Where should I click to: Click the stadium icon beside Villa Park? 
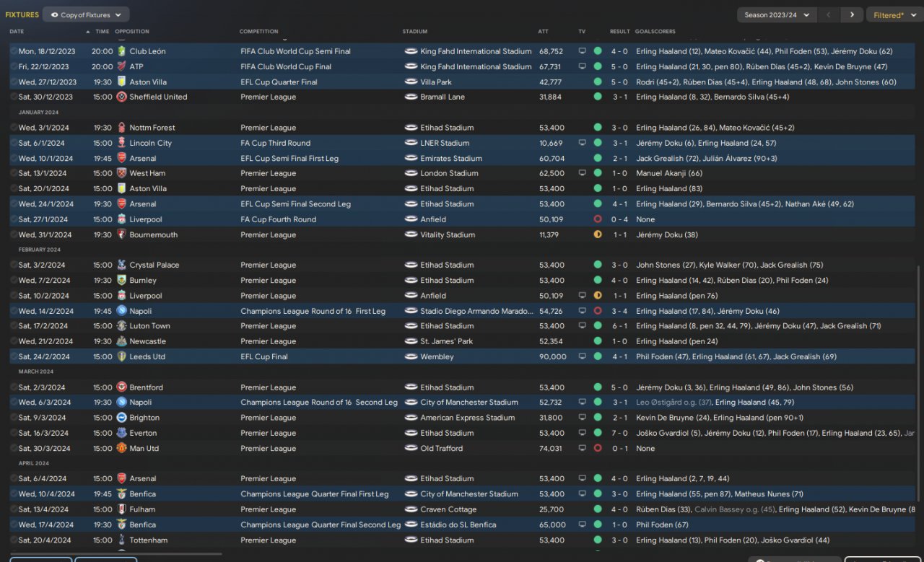[411, 82]
